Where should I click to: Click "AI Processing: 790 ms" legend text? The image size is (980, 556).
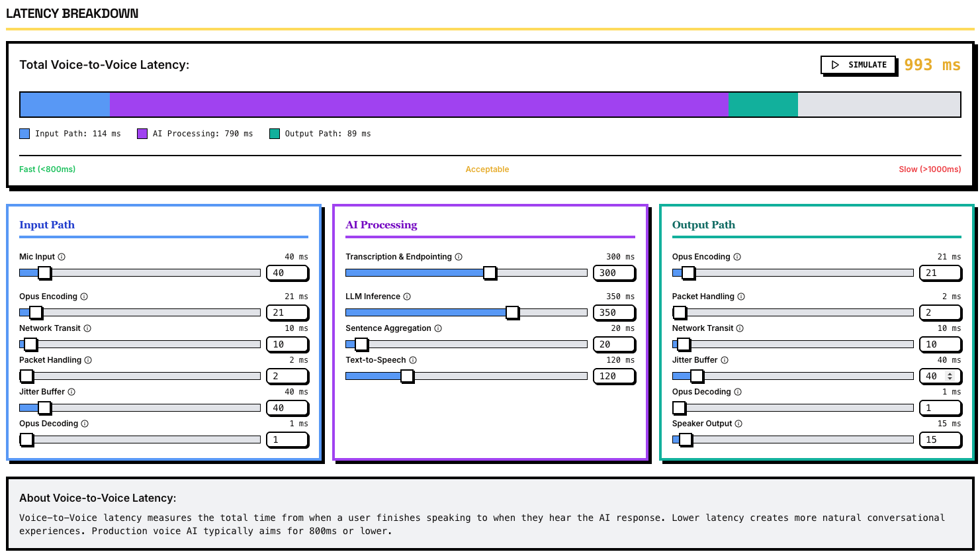point(203,134)
